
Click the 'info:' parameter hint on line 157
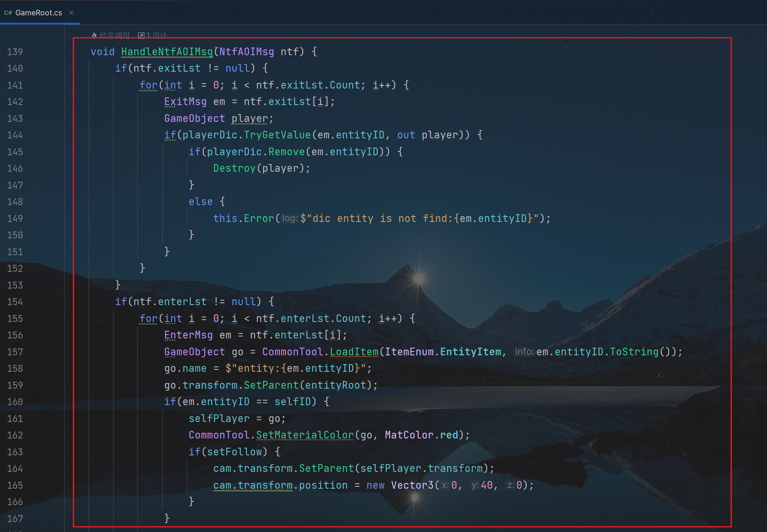(x=524, y=351)
